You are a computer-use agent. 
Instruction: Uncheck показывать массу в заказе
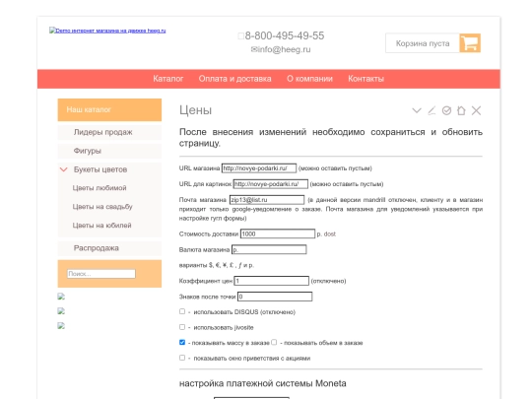click(182, 342)
